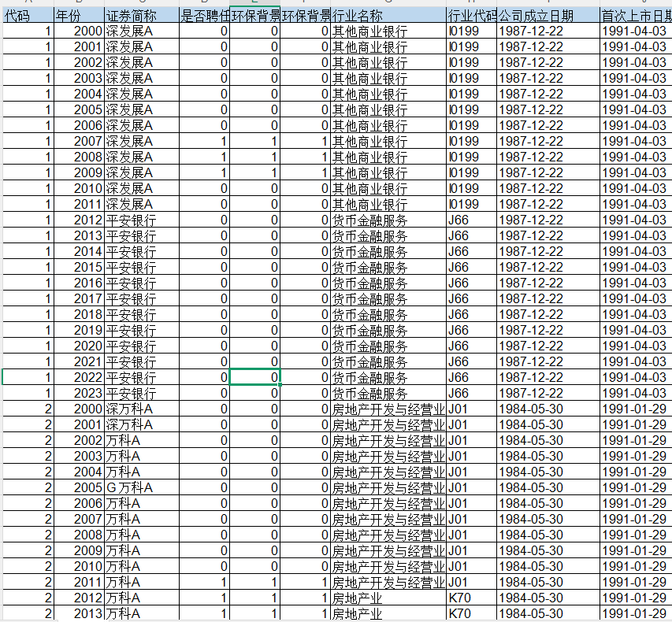
Task: Click the 代码 column header cell
Action: click(x=27, y=16)
